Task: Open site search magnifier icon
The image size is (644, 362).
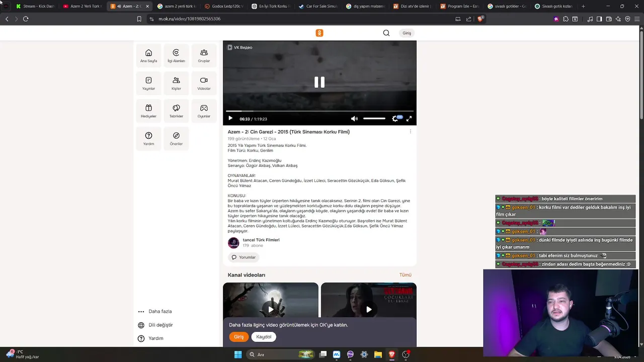Action: pyautogui.click(x=386, y=33)
